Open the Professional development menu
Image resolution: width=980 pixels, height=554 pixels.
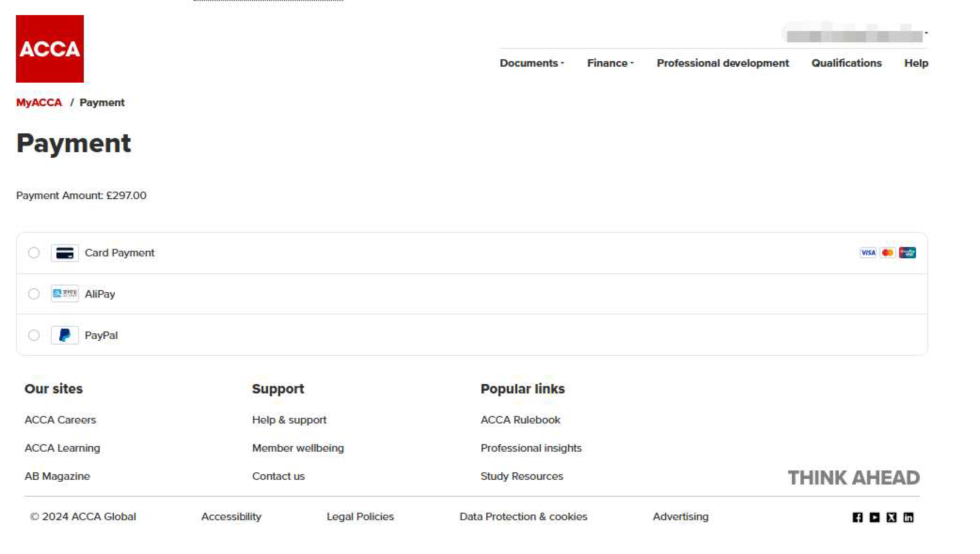click(723, 63)
